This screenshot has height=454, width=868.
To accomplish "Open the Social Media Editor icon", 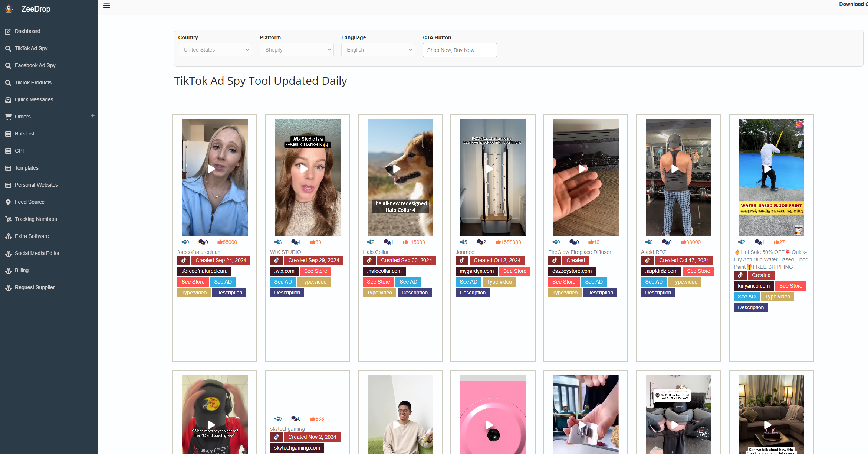I will pyautogui.click(x=8, y=253).
